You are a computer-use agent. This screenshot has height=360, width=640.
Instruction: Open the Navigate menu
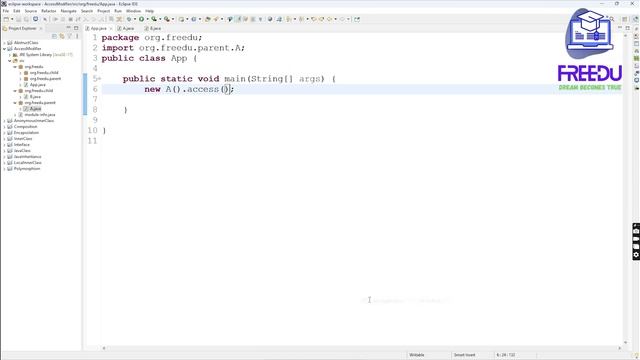coord(68,11)
